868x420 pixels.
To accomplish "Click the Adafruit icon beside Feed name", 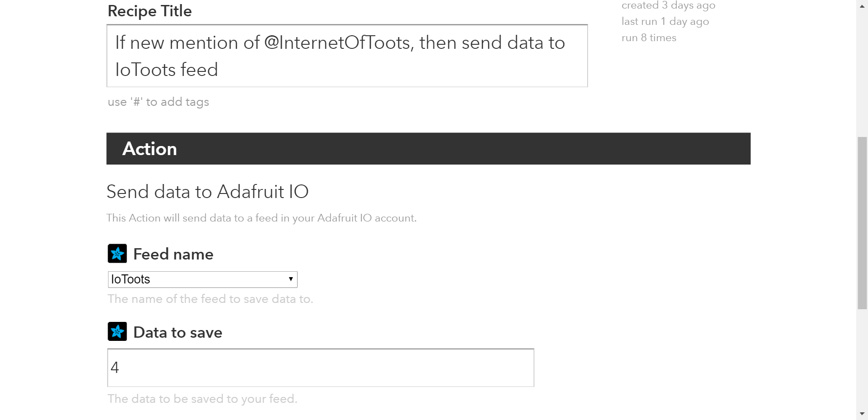I will [x=117, y=254].
